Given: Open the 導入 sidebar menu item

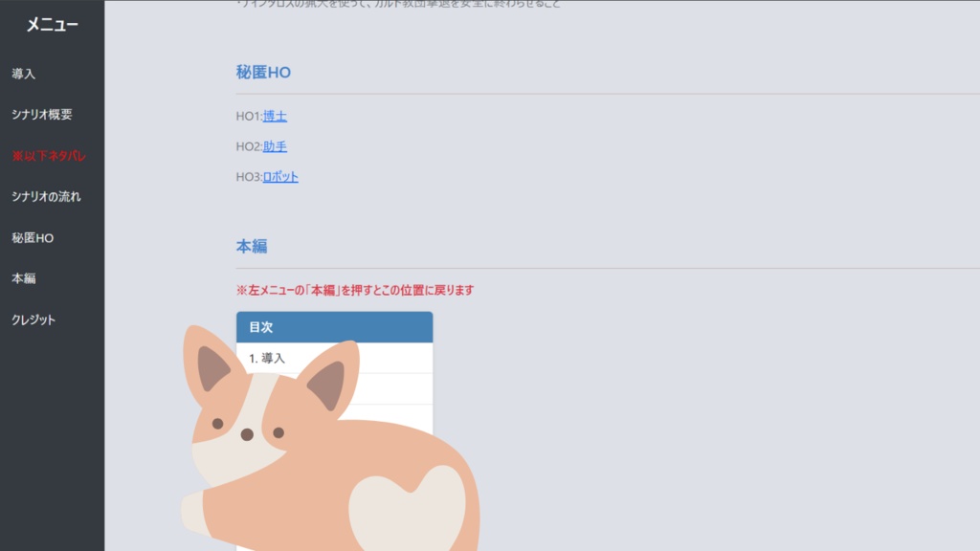Looking at the screenshot, I should click(x=24, y=74).
